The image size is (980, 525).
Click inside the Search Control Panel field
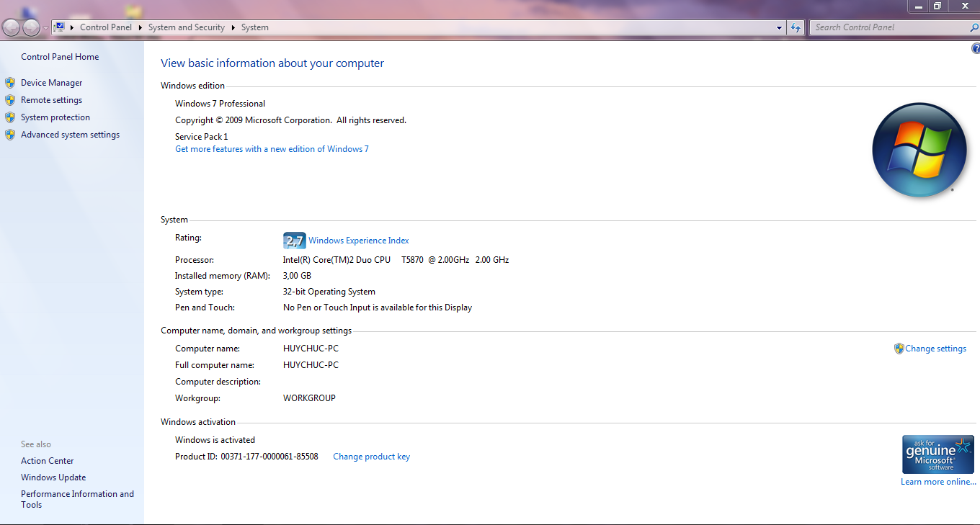[886, 27]
